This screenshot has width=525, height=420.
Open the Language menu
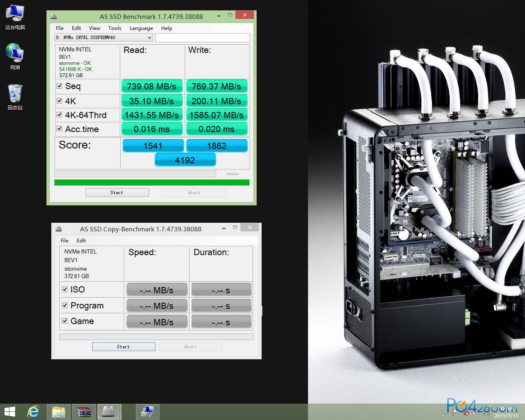click(x=141, y=28)
